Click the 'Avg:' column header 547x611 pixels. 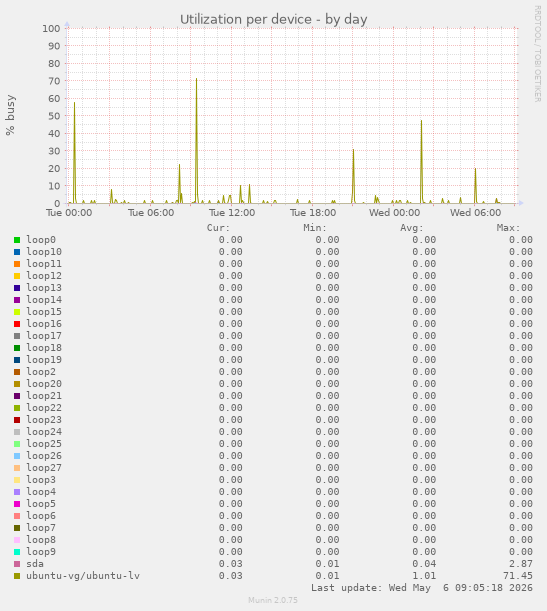point(412,228)
